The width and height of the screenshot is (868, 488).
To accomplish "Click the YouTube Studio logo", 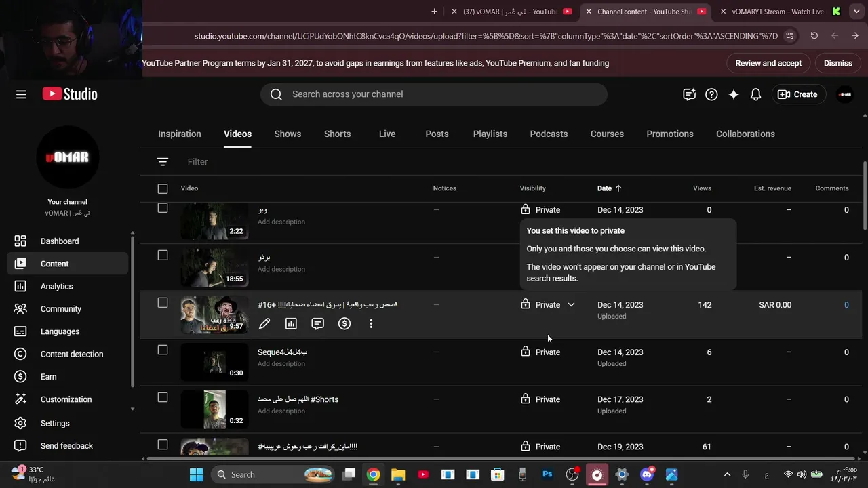I will [x=70, y=94].
